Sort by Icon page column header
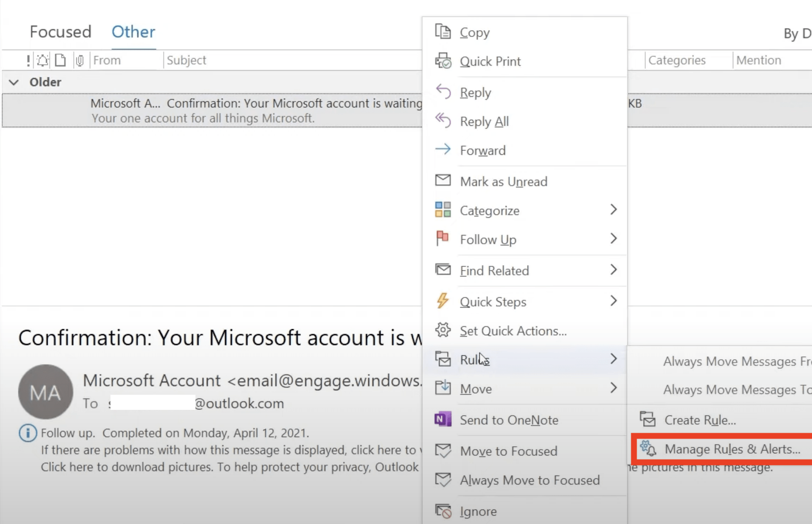This screenshot has width=812, height=524. pos(60,60)
